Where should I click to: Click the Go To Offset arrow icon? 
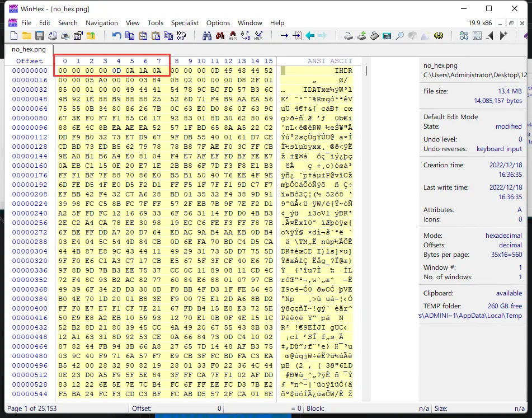284,36
